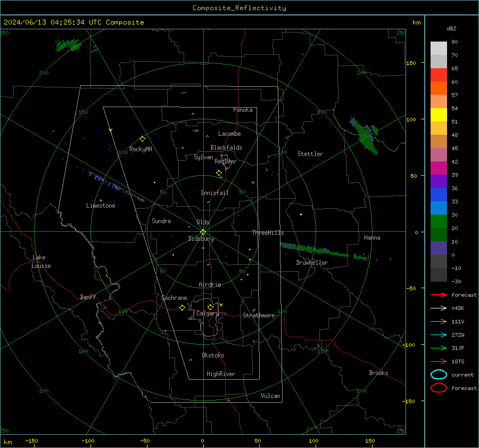
Task: Click the Ponoka map label
Action: [243, 110]
